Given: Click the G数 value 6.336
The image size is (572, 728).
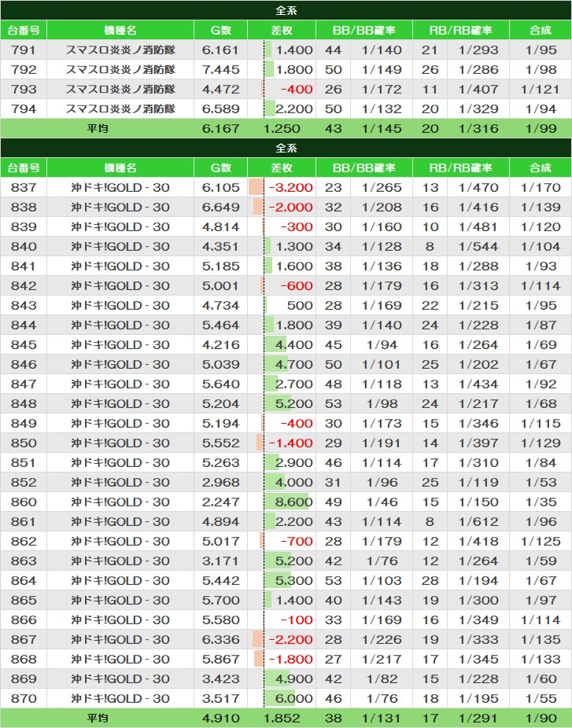Looking at the screenshot, I should click(x=221, y=640).
